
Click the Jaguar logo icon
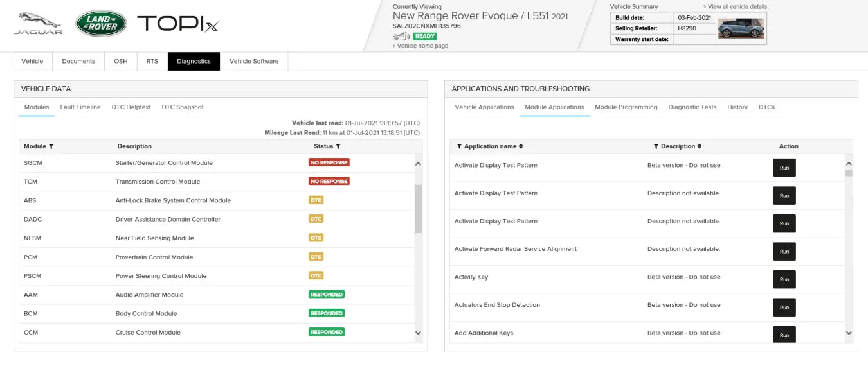pyautogui.click(x=39, y=23)
